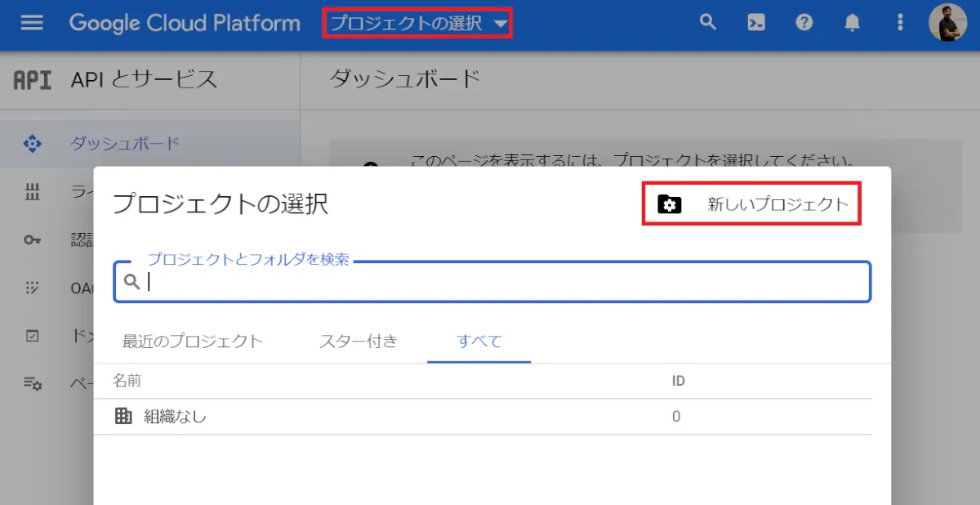Select the すべて tab

tap(479, 341)
